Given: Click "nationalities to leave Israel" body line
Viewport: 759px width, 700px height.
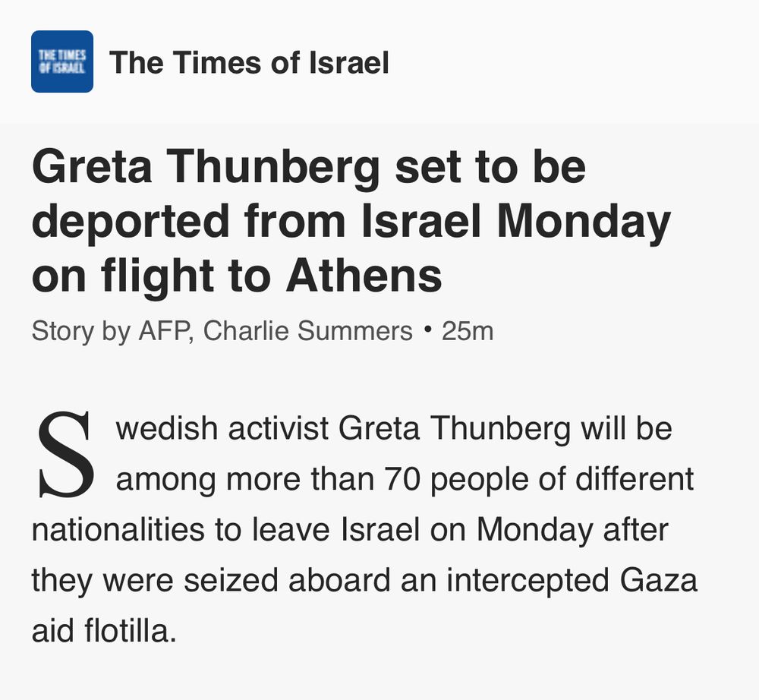Looking at the screenshot, I should [225, 529].
